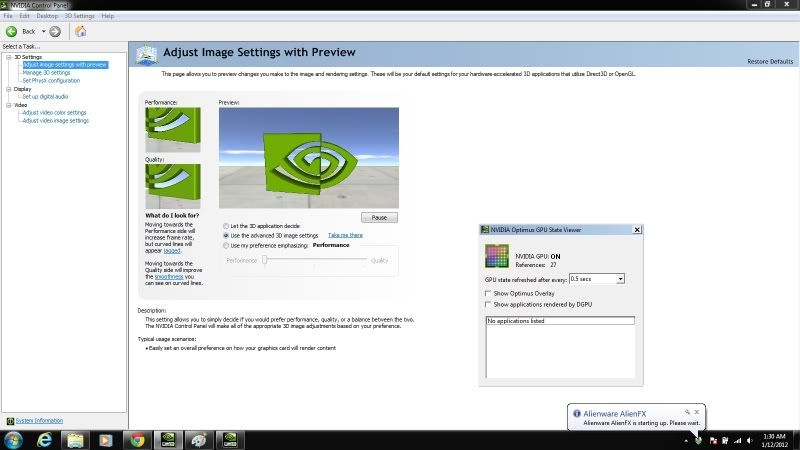Click the Alienware AlienFX notification info icon
Image resolution: width=800 pixels, height=450 pixels.
[x=577, y=413]
